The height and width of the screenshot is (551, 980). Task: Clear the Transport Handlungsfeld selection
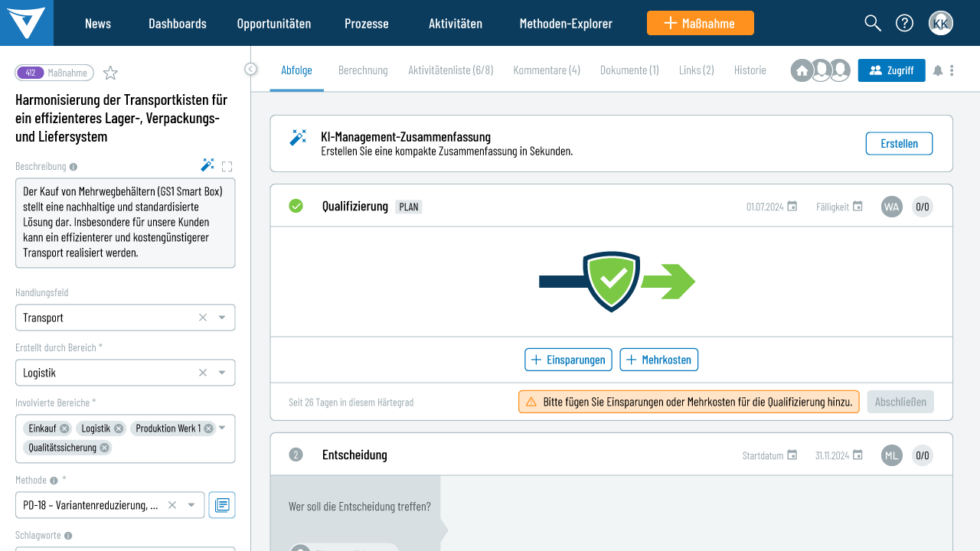click(x=203, y=318)
